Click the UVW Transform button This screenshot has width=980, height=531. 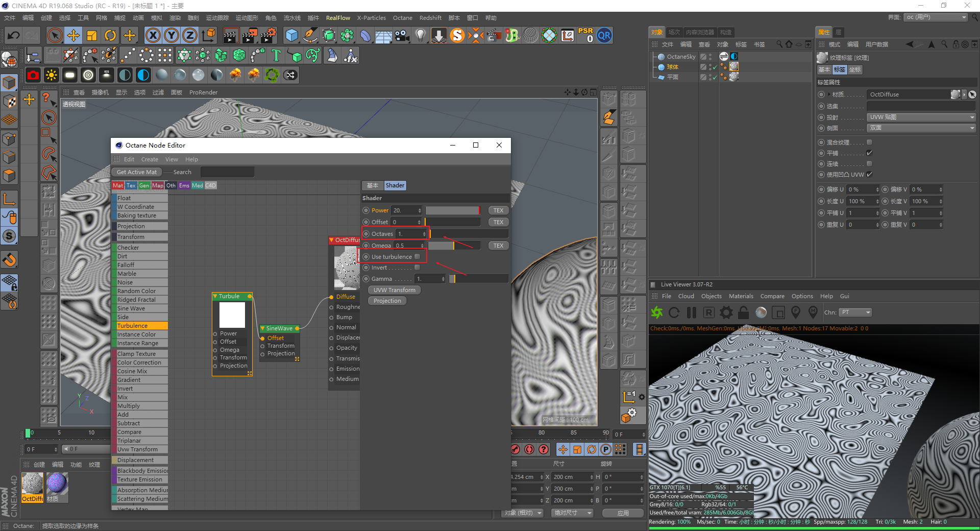tap(394, 290)
